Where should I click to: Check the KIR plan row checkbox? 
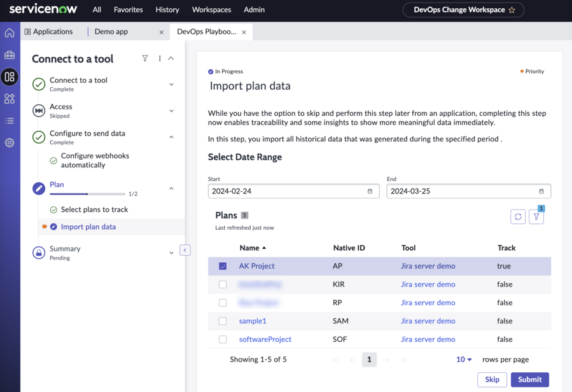pyautogui.click(x=223, y=284)
